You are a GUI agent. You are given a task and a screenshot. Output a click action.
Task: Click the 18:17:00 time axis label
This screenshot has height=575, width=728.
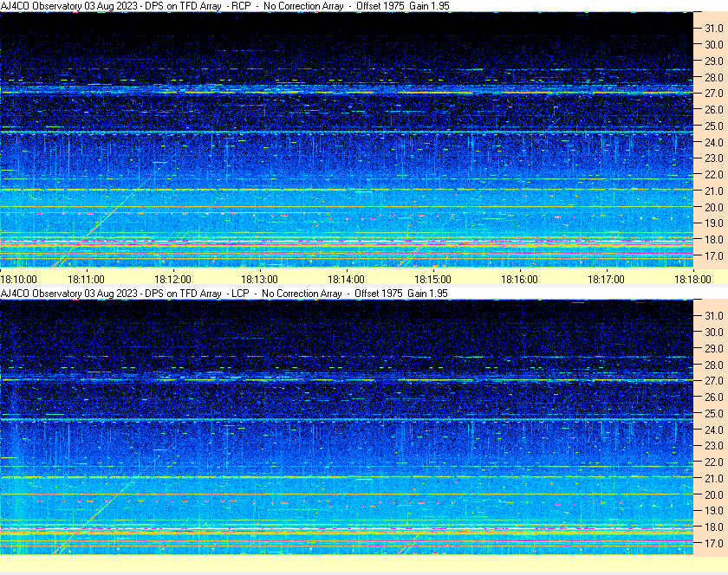606,280
